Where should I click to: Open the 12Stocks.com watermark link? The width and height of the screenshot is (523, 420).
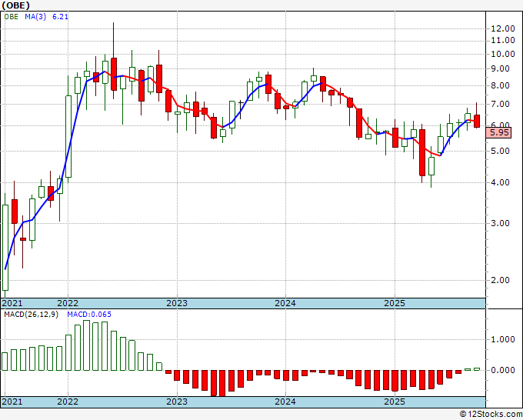[489, 414]
